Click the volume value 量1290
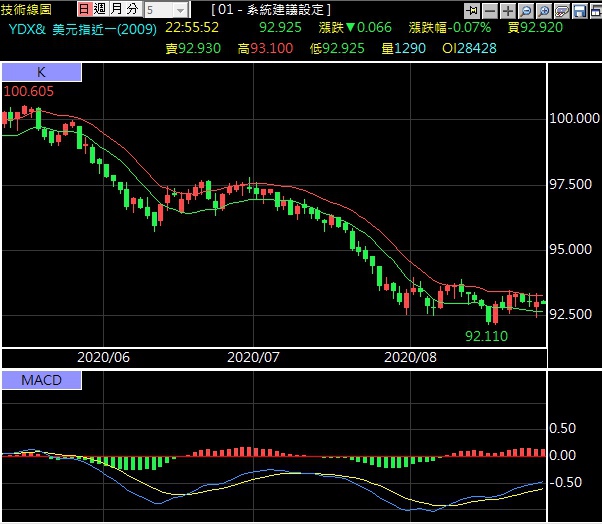 (x=404, y=48)
